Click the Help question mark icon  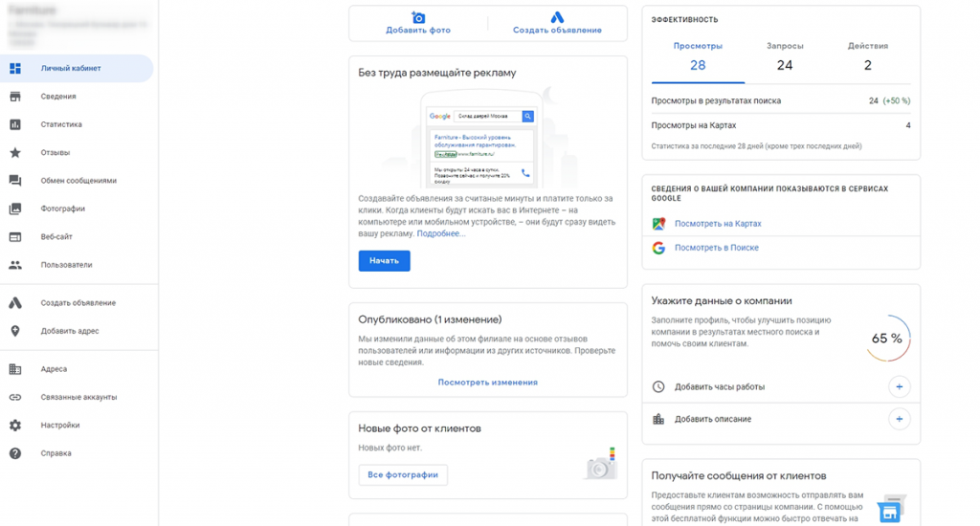point(15,453)
